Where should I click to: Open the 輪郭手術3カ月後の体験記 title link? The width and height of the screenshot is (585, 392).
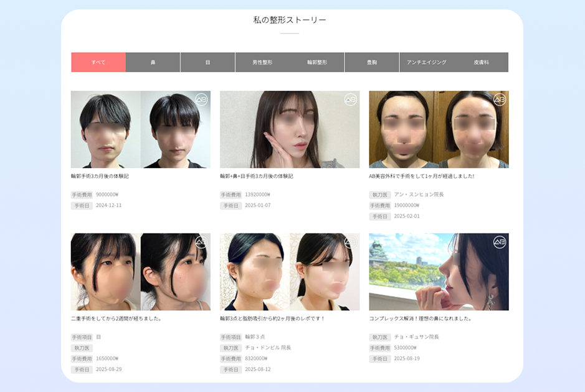[x=100, y=176]
